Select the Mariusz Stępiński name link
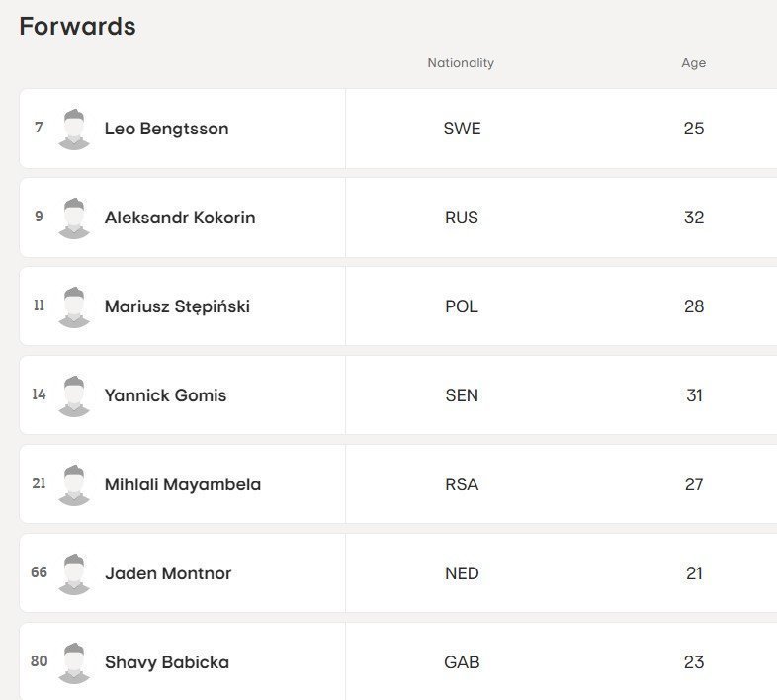This screenshot has width=777, height=700. [x=177, y=306]
